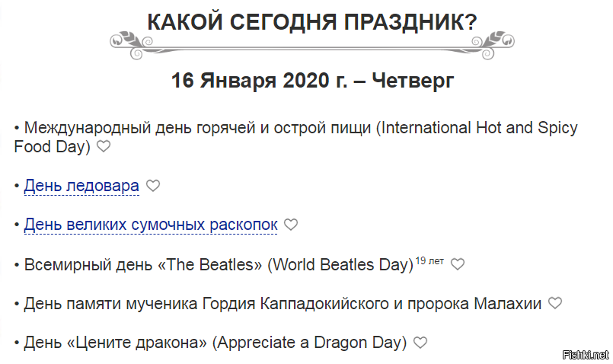This screenshot has width=613, height=364.
Task: Click the Food Day) text on second line
Action: tap(52, 147)
